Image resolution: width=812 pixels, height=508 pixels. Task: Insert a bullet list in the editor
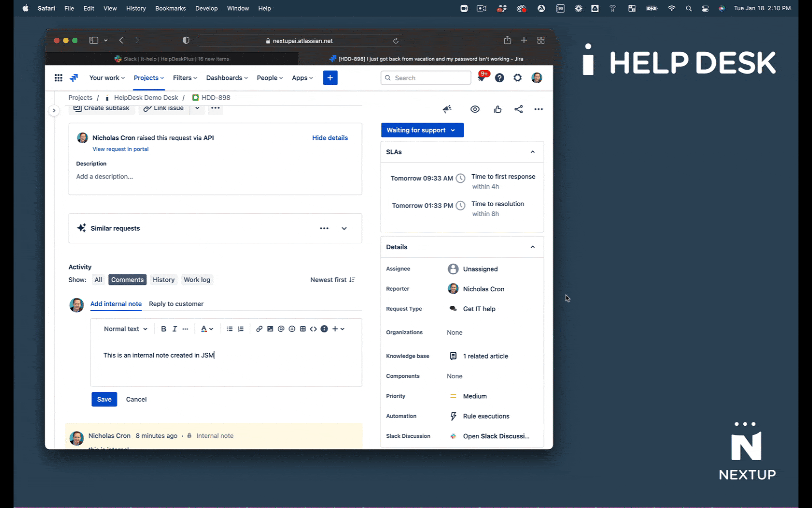click(230, 329)
